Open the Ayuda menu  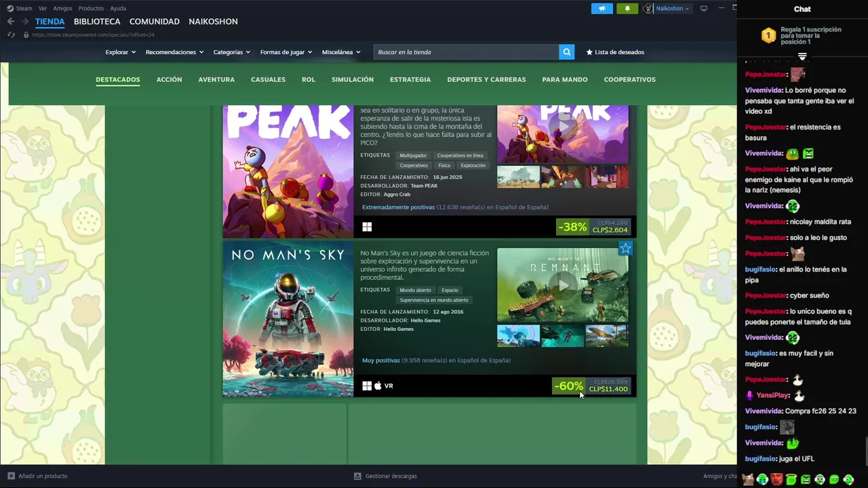click(x=118, y=8)
